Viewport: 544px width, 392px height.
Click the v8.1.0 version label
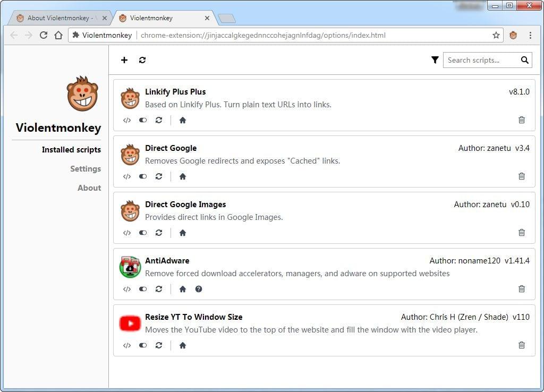coord(519,92)
